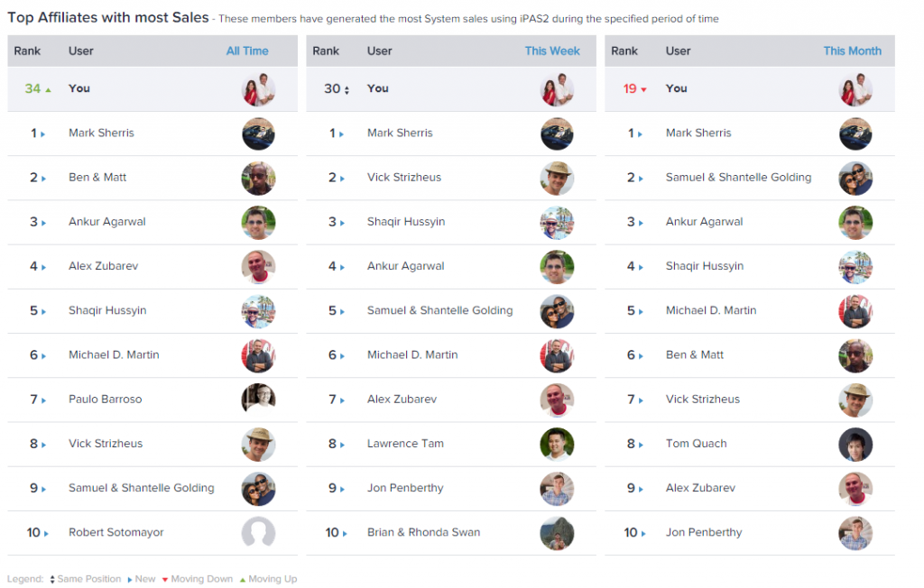Open Ben & Matt in All Time list
The image size is (924, 588).
97,178
